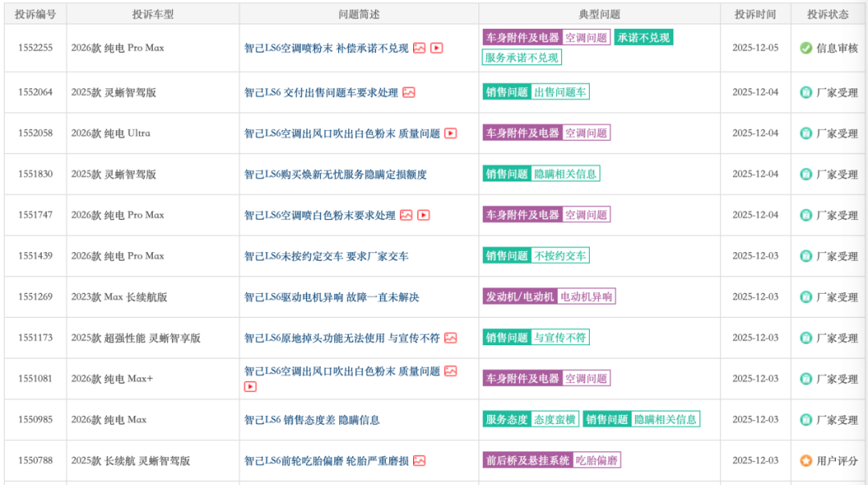The image size is (868, 485).
Task: Click the 投诉状态 column header
Action: pos(828,14)
